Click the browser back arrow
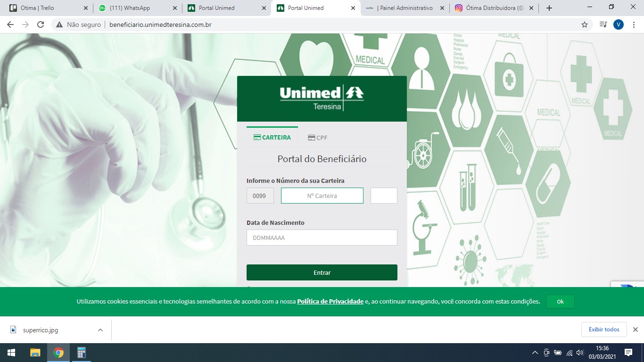Image resolution: width=644 pixels, height=362 pixels. pos(10,25)
